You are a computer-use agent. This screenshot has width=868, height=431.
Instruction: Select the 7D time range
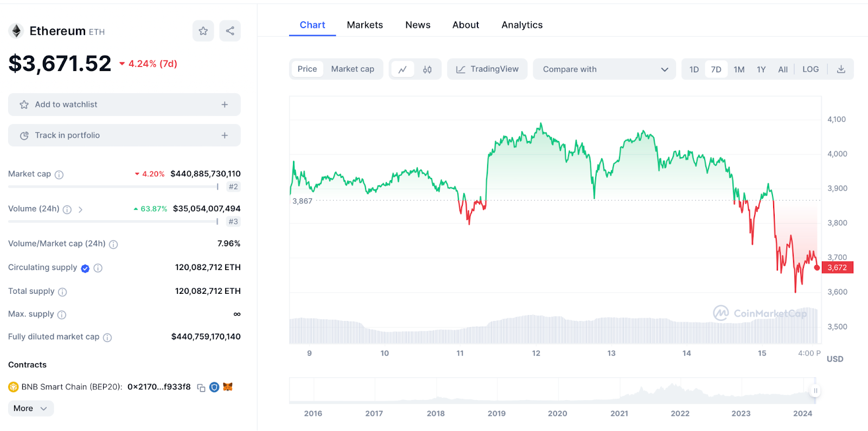pyautogui.click(x=716, y=69)
